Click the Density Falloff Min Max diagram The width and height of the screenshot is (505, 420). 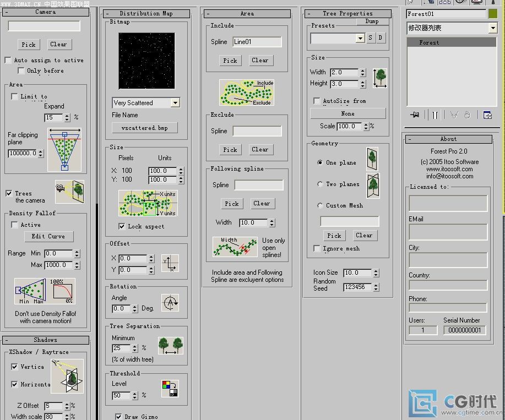click(45, 291)
